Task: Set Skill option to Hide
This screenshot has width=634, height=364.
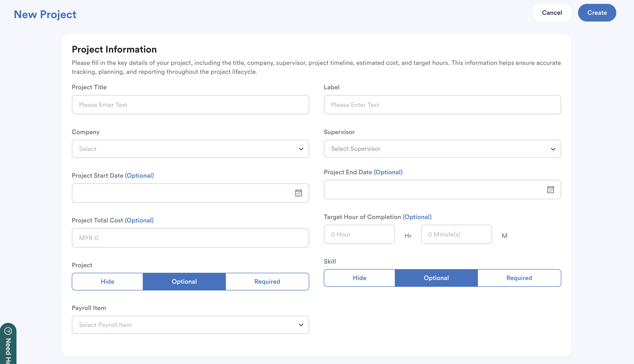Action: tap(359, 278)
